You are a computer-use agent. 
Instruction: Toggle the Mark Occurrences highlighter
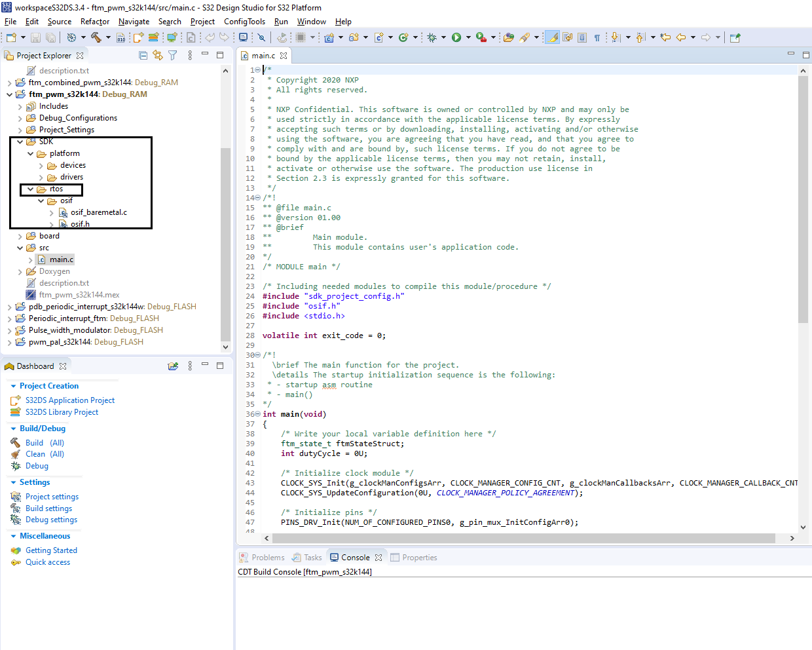pos(551,37)
